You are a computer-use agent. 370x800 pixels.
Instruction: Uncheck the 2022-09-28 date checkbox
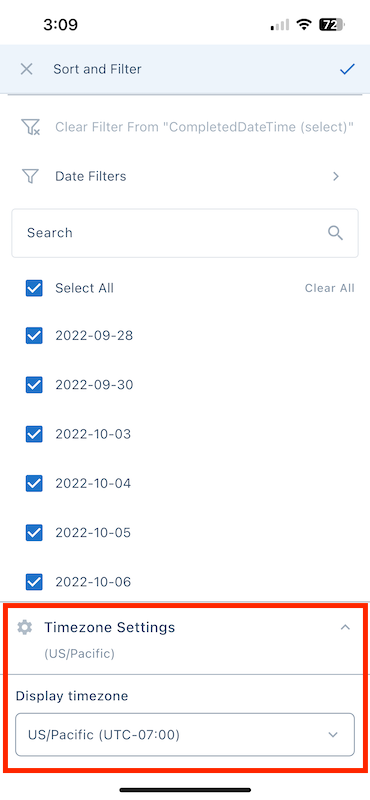(34, 336)
